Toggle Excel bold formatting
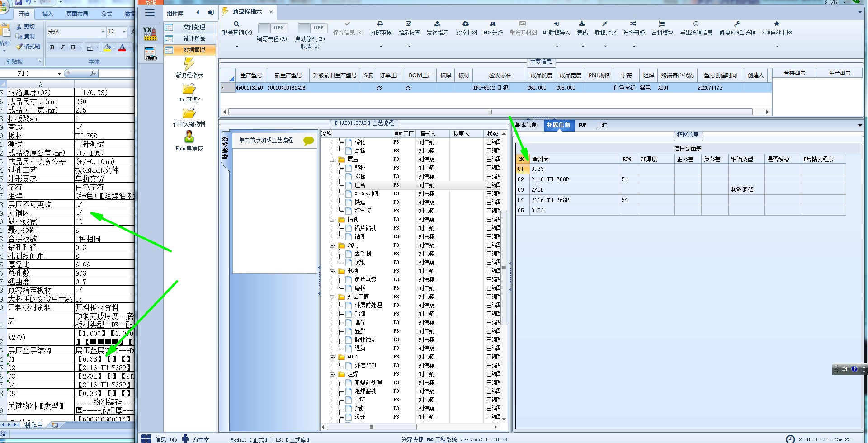 click(52, 47)
